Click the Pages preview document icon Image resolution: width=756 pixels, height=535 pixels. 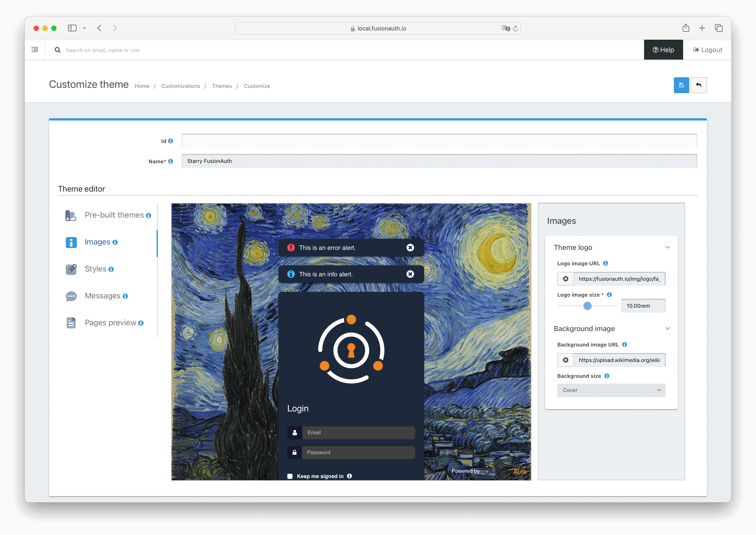71,323
